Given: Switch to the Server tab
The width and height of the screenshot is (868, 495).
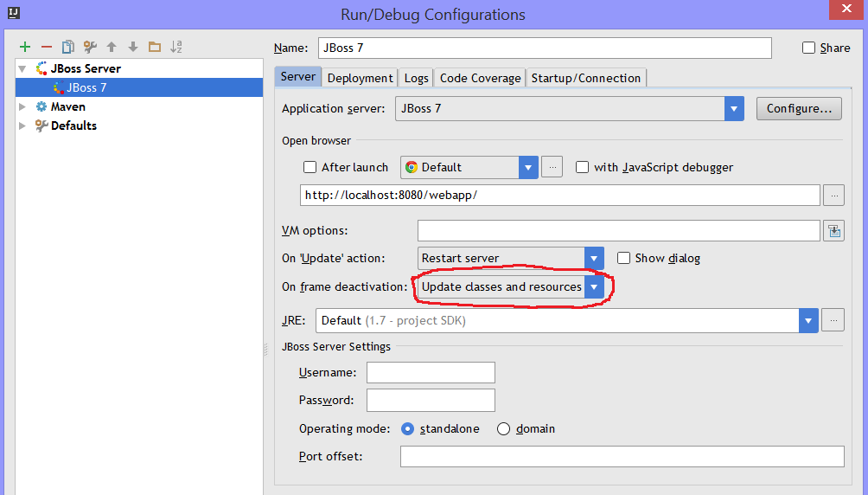Looking at the screenshot, I should [297, 76].
